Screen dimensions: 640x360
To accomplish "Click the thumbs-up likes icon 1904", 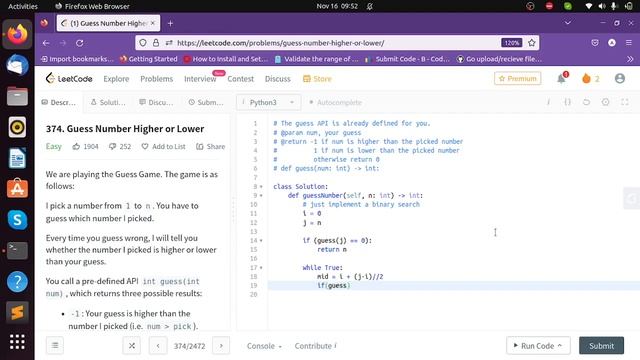I will tap(76, 146).
